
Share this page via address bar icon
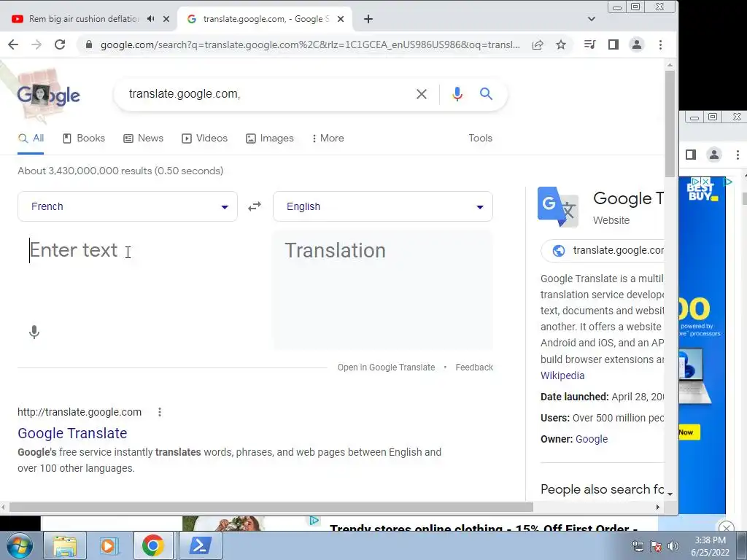tap(538, 44)
